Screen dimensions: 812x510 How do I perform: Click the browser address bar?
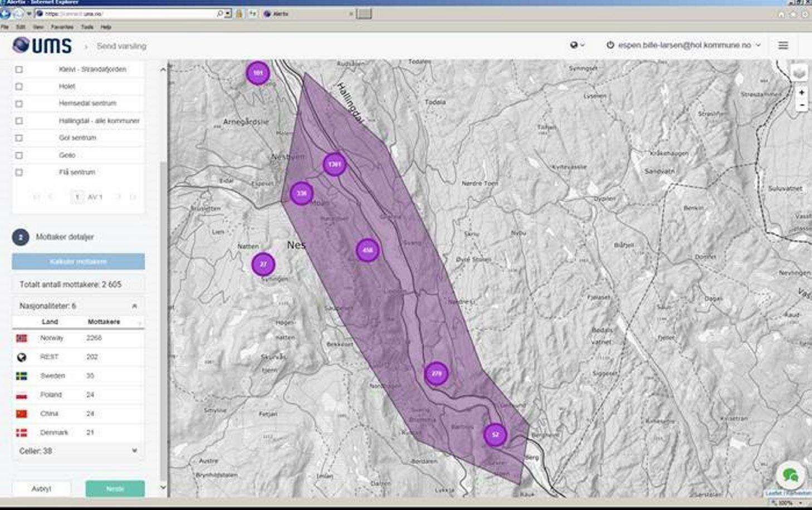(x=128, y=13)
